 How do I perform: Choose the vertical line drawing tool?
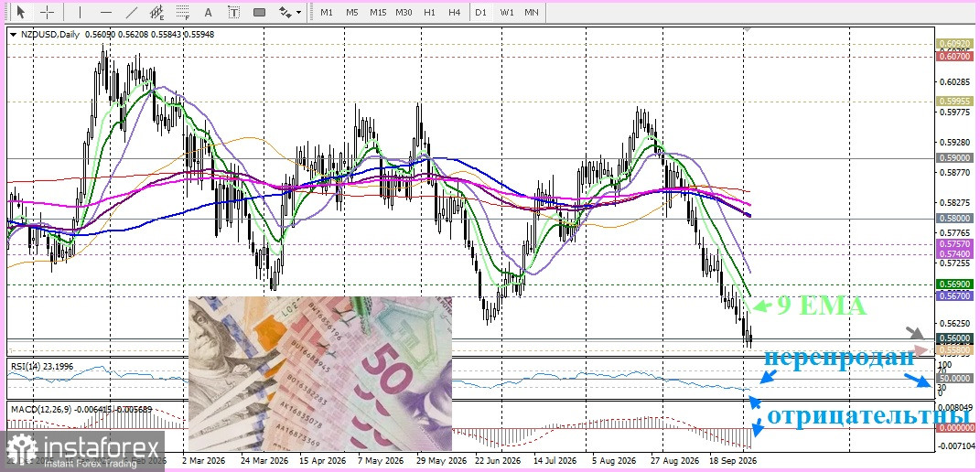tap(80, 12)
